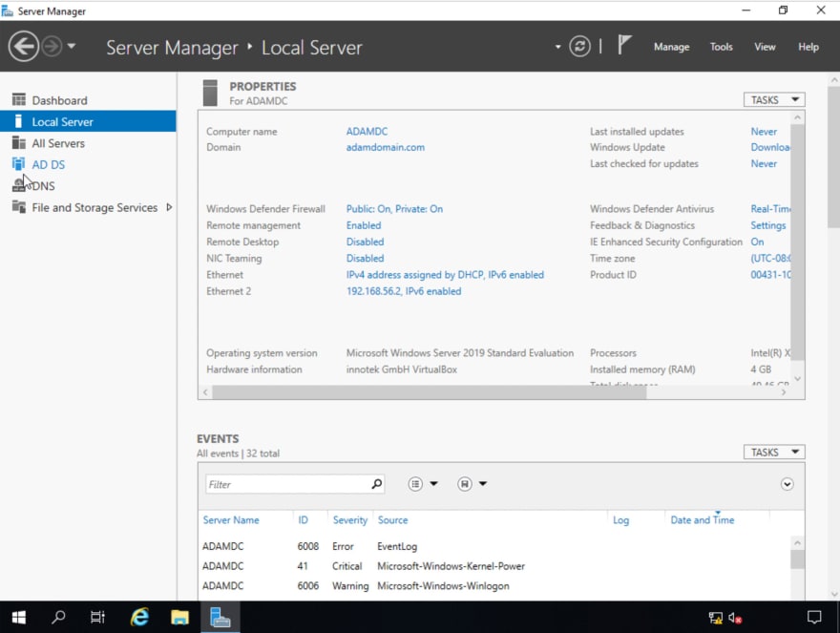Click NIC Teaming Disabled link
Image resolution: width=840 pixels, height=633 pixels.
click(365, 259)
